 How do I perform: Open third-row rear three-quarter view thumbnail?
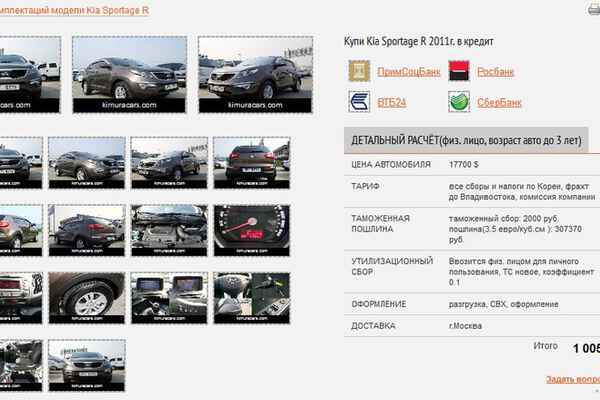click(x=87, y=230)
